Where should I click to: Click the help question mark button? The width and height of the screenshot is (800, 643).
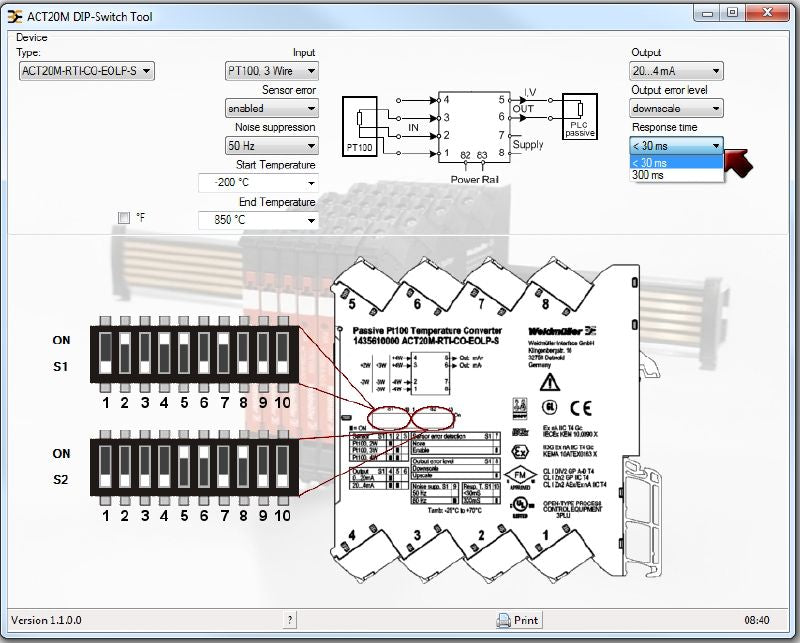click(289, 620)
